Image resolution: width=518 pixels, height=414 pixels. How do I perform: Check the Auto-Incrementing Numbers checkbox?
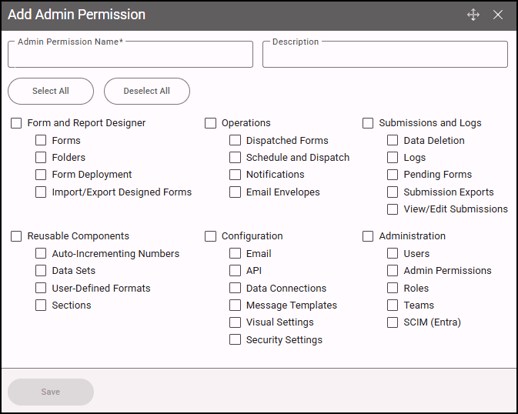pos(41,253)
